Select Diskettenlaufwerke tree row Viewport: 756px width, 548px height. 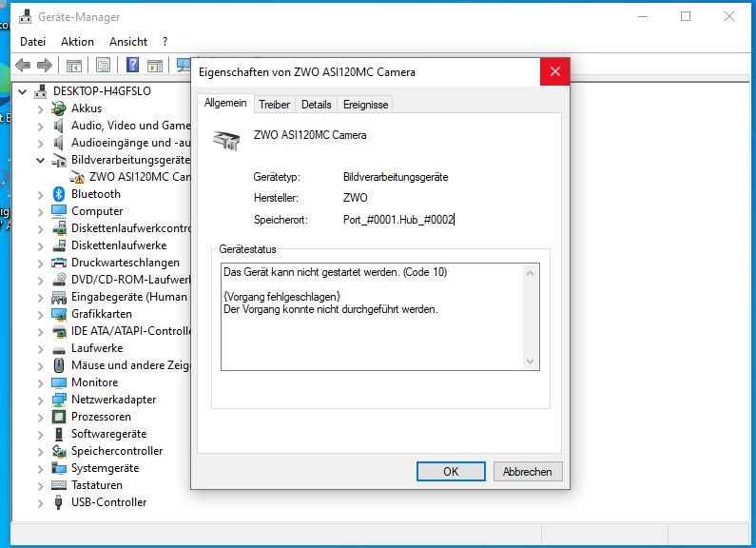119,245
